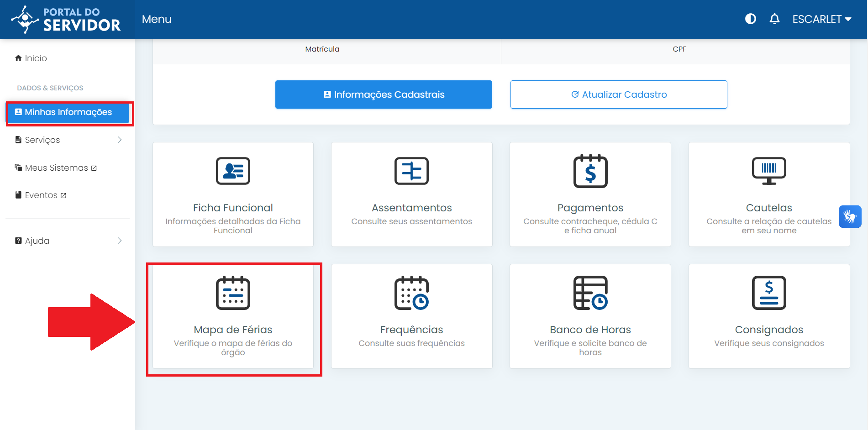Click the Minhas Informações person icon
Image resolution: width=868 pixels, height=430 pixels.
point(18,112)
